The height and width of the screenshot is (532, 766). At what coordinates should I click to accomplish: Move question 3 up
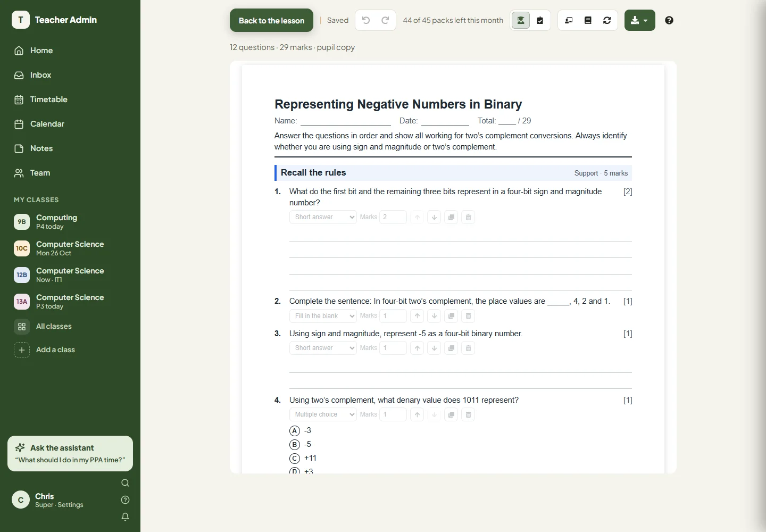(417, 348)
